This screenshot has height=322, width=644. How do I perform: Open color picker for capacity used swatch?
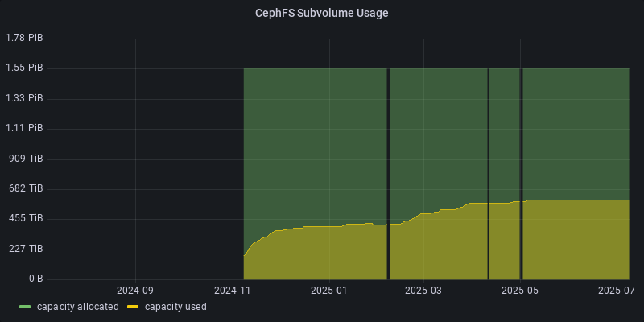pyautogui.click(x=133, y=307)
